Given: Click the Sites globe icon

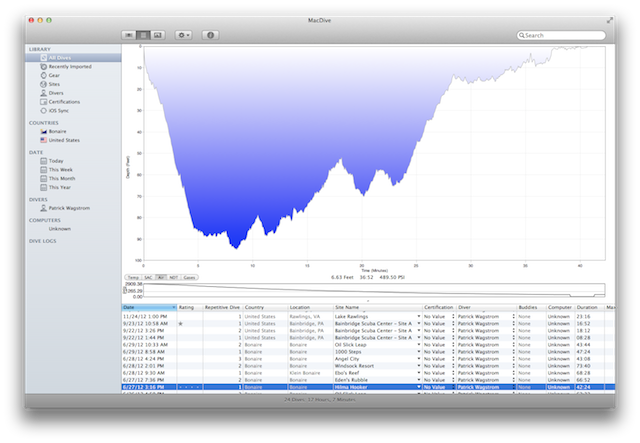Looking at the screenshot, I should (x=43, y=84).
